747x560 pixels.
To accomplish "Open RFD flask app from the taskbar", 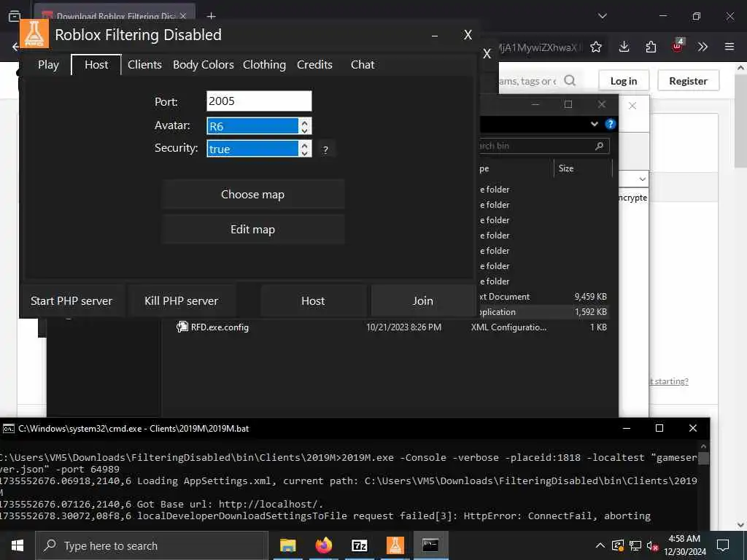I will pos(395,545).
